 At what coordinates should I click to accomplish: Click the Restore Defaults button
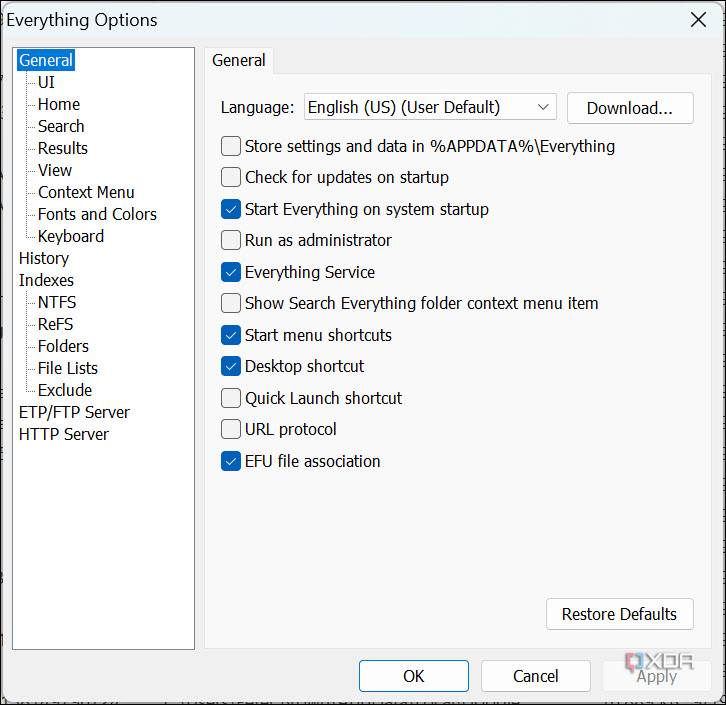point(620,614)
